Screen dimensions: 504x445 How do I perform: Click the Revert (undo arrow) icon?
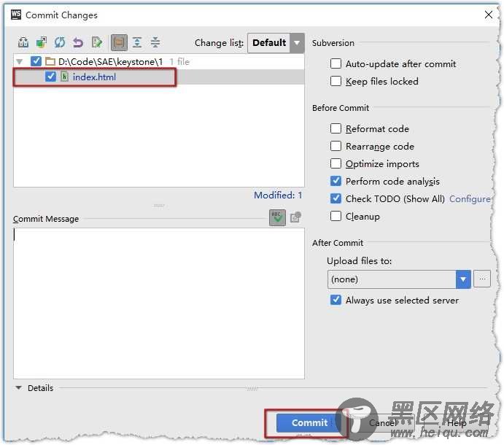pyautogui.click(x=78, y=42)
